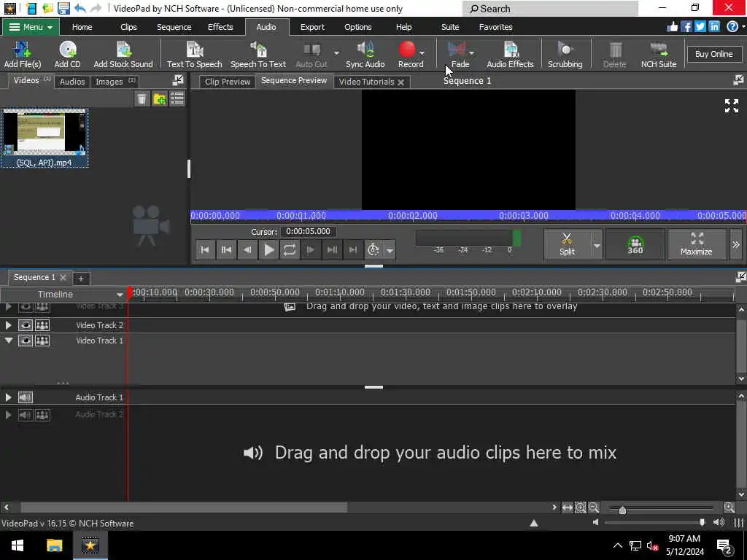Open the NCH Suite icon
Image resolution: width=747 pixels, height=560 pixels.
[659, 54]
